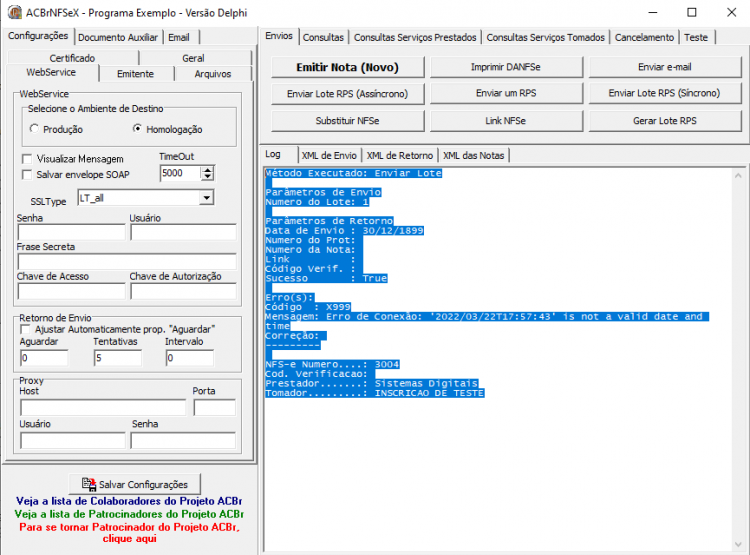Open the XML de Envio tab
The height and width of the screenshot is (555, 750).
coord(329,155)
